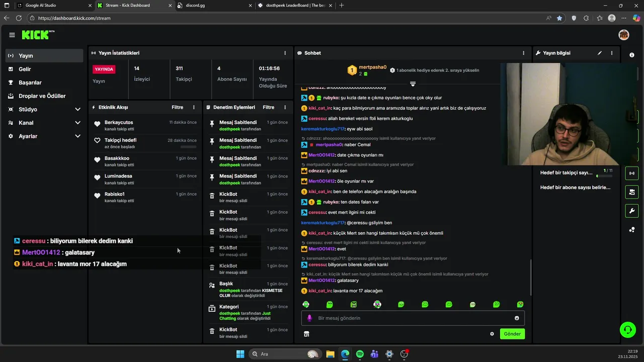Click the purple microphone icon in chat box
Image resolution: width=644 pixels, height=362 pixels.
309,318
